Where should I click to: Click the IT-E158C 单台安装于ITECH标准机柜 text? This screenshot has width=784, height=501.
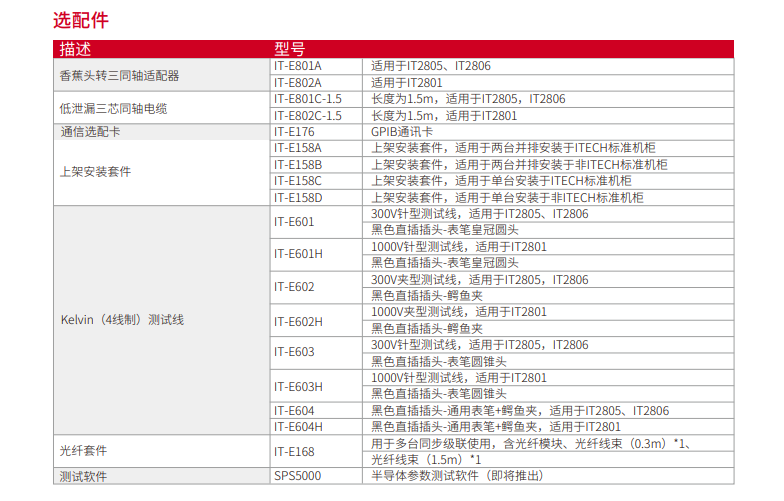[501, 181]
